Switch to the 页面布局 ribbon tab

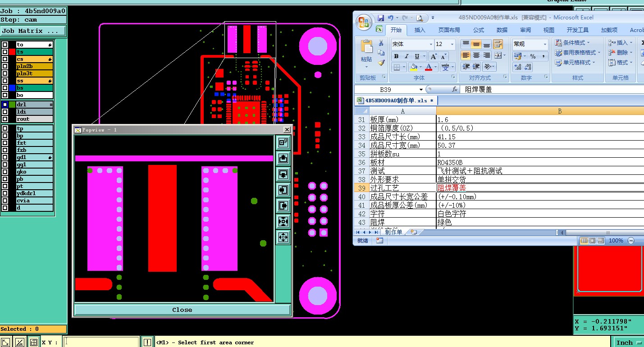(x=449, y=30)
